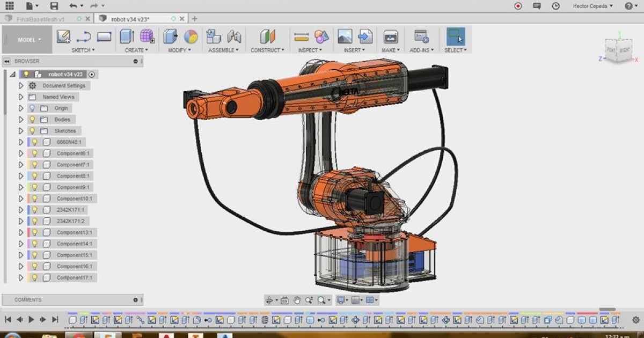The width and height of the screenshot is (644, 338).
Task: Select the Create Sketch tool
Action: [x=64, y=36]
